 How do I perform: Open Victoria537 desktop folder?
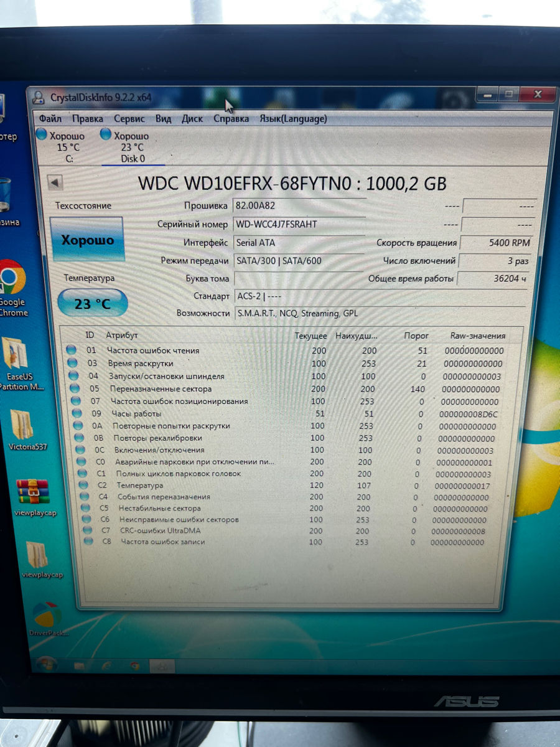click(27, 430)
